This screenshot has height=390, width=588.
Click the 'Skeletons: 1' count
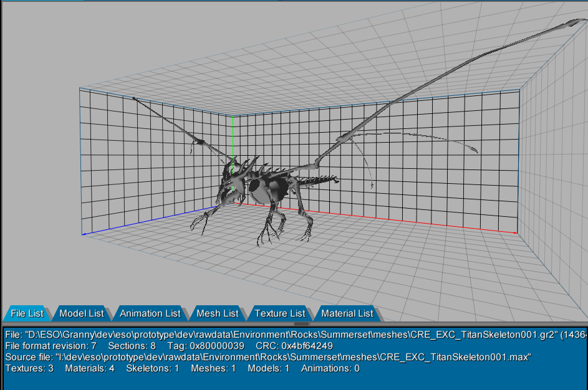click(x=153, y=368)
